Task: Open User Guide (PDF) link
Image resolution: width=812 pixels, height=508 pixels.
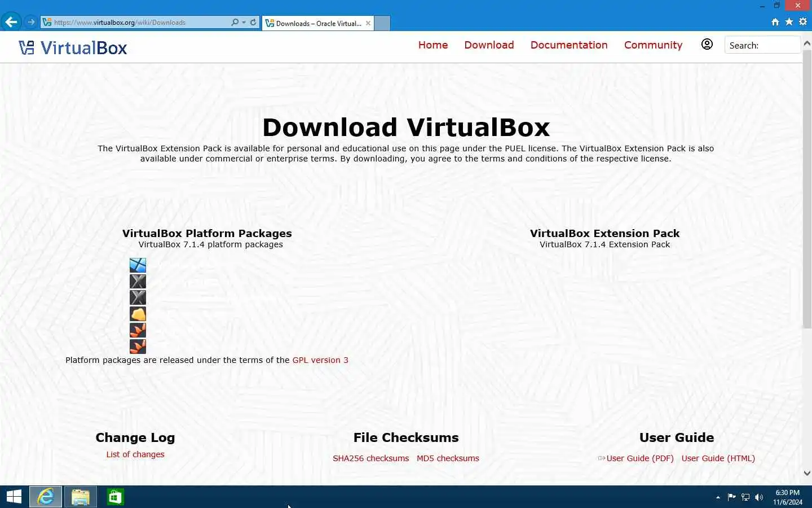Action: pyautogui.click(x=640, y=458)
